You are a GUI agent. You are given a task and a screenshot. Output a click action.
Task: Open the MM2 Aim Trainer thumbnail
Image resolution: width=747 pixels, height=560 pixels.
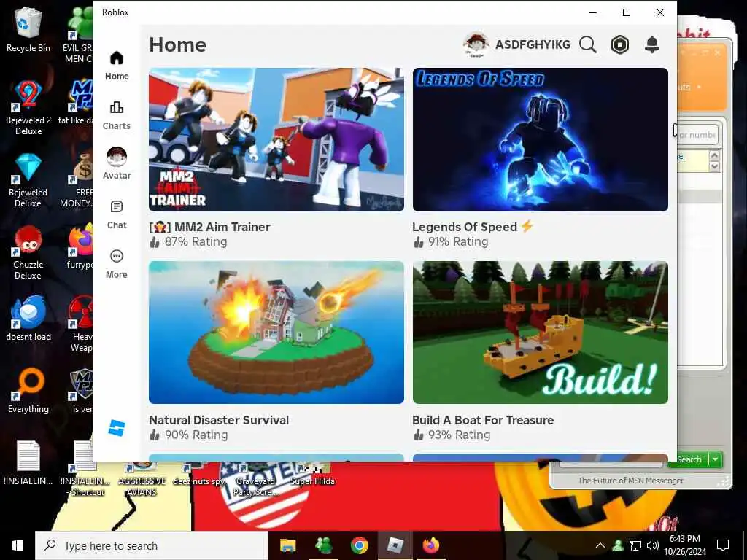pos(276,139)
